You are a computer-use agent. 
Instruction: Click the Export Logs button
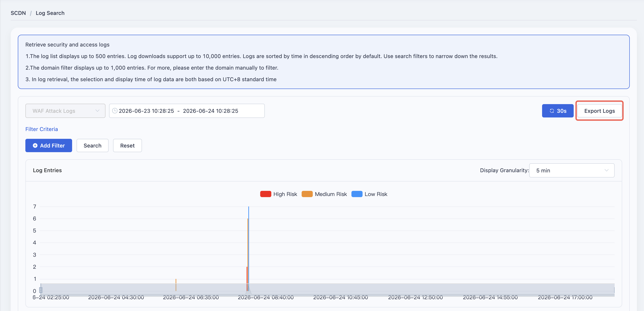coord(599,111)
